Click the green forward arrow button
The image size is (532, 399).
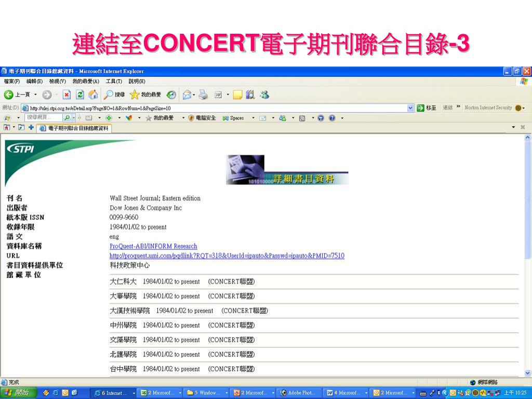[x=47, y=95]
